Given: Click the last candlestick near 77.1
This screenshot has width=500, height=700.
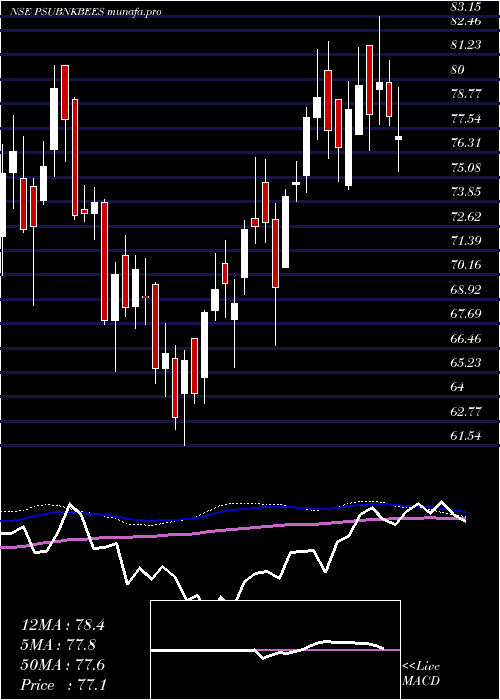Looking at the screenshot, I should pos(398,138).
